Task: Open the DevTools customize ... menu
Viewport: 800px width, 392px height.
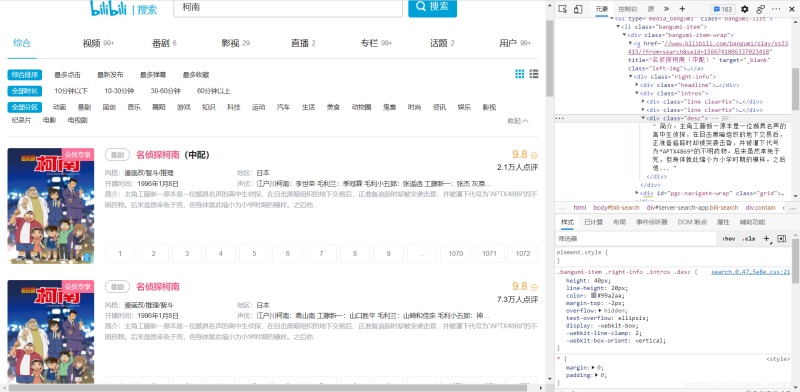Action: 776,9
